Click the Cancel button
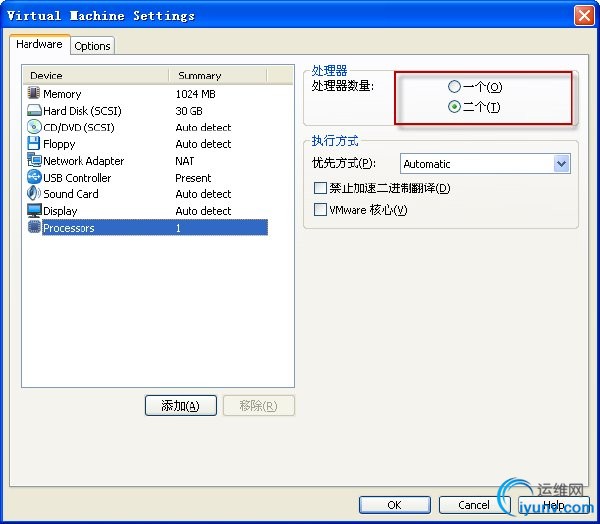The image size is (600, 524). [x=474, y=505]
